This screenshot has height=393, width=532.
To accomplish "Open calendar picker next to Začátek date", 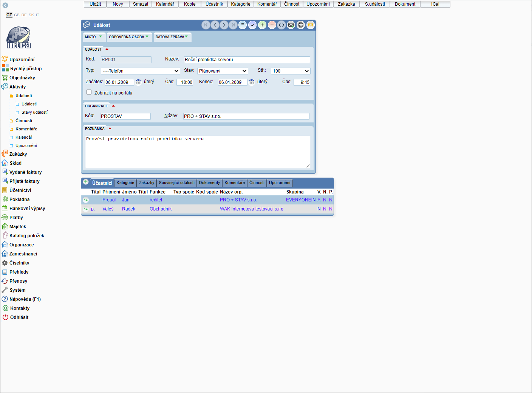I will point(138,82).
